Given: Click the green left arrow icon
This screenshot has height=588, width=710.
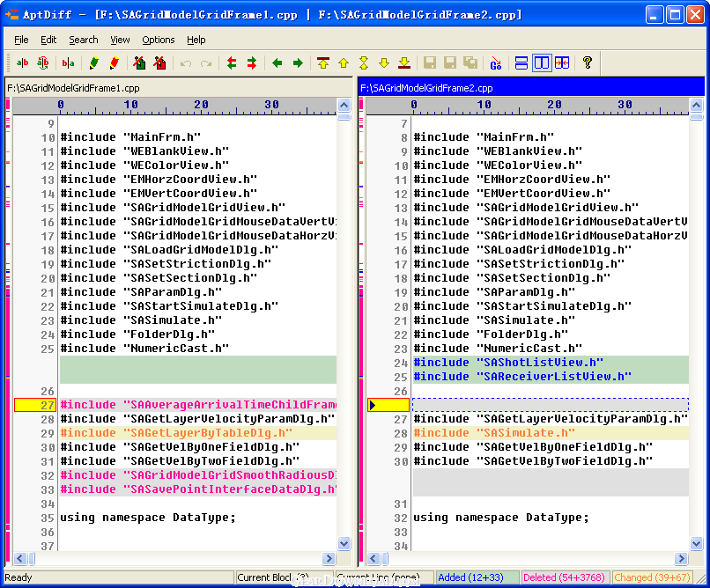Looking at the screenshot, I should (x=277, y=62).
